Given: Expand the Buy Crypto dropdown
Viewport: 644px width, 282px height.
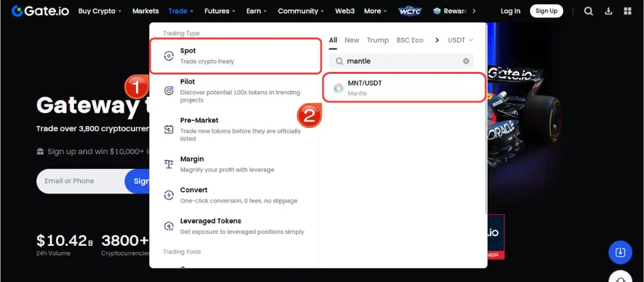Looking at the screenshot, I should (x=100, y=11).
